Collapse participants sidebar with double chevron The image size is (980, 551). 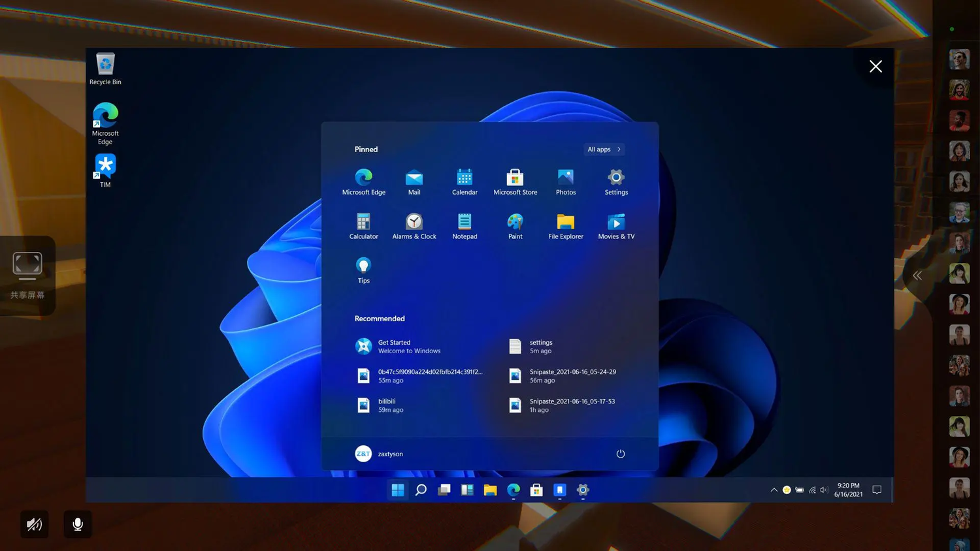coord(917,275)
